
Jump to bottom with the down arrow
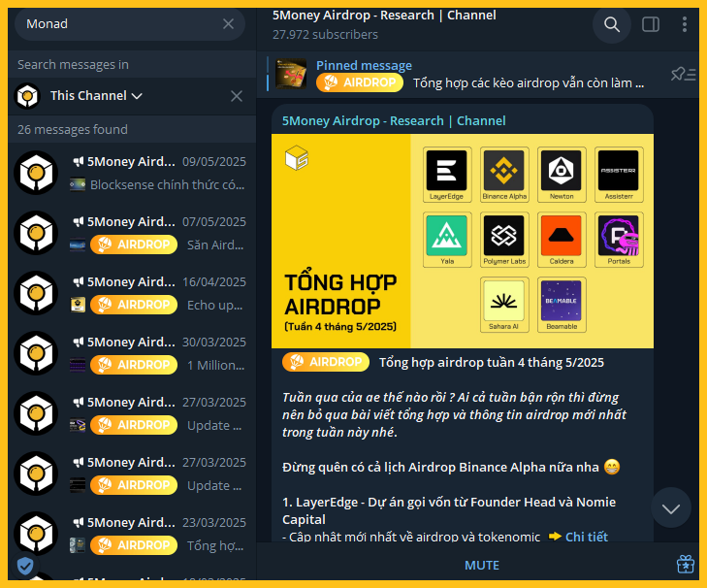[670, 508]
